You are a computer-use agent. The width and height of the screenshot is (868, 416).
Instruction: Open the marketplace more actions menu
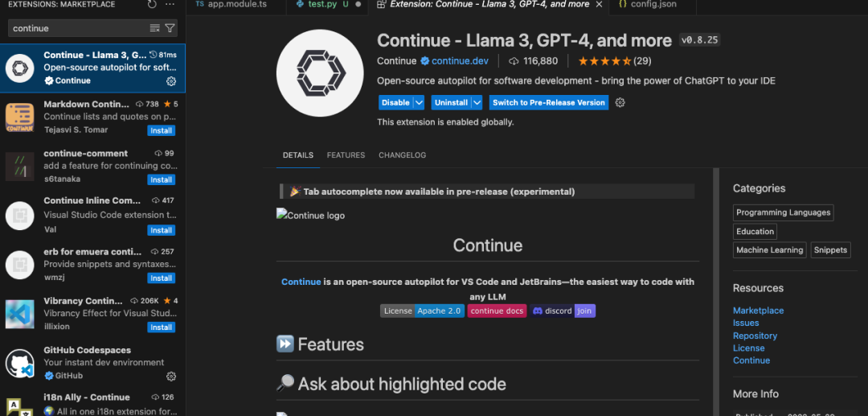pyautogui.click(x=170, y=5)
